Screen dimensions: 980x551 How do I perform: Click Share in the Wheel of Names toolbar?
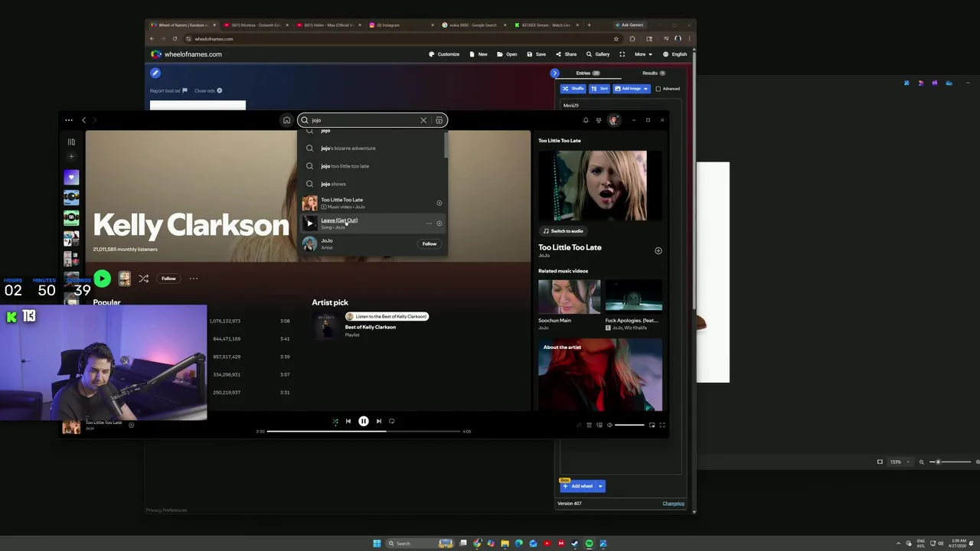pyautogui.click(x=567, y=54)
